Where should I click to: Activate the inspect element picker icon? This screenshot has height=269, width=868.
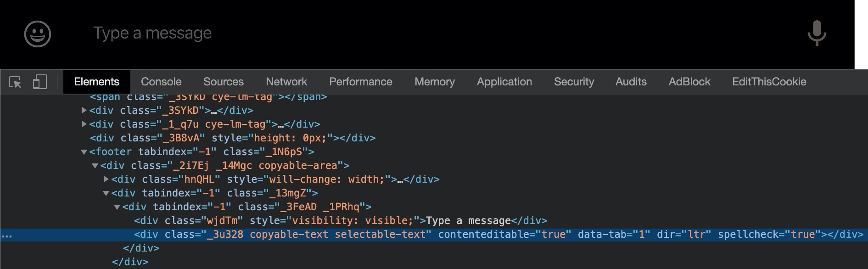15,82
